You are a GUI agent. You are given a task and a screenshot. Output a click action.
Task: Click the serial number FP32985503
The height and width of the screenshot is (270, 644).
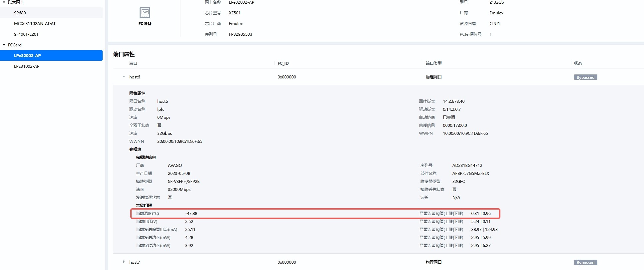[240, 34]
